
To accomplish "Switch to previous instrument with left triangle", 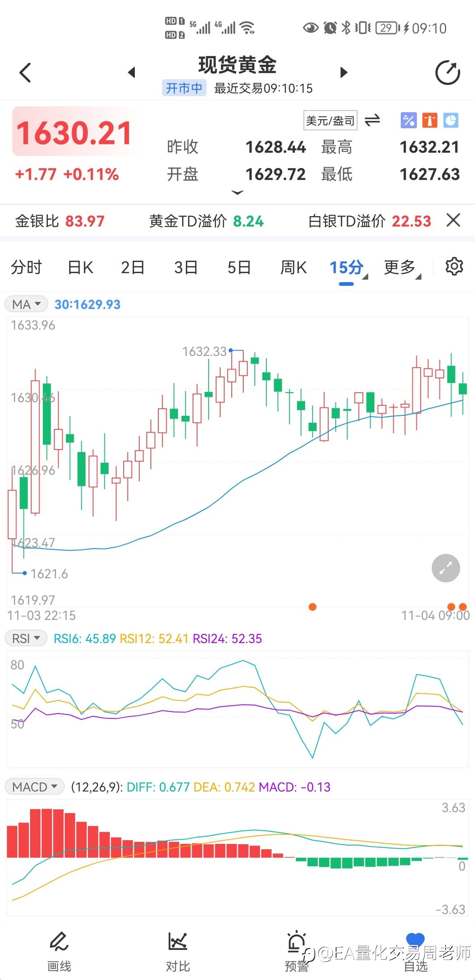I will [132, 73].
